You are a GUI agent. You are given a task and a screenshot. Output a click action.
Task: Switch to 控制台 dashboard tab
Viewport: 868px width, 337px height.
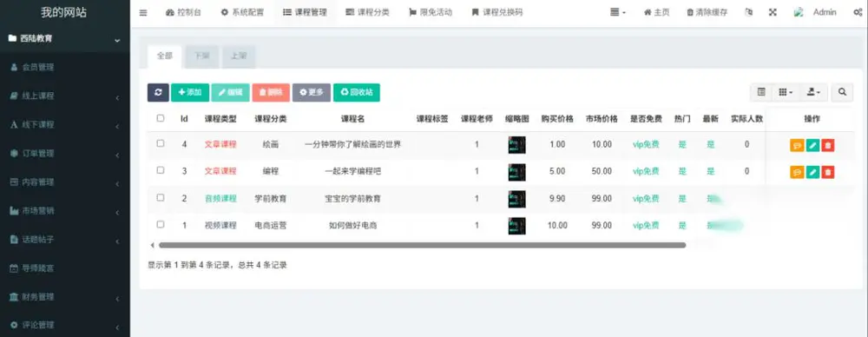point(183,13)
